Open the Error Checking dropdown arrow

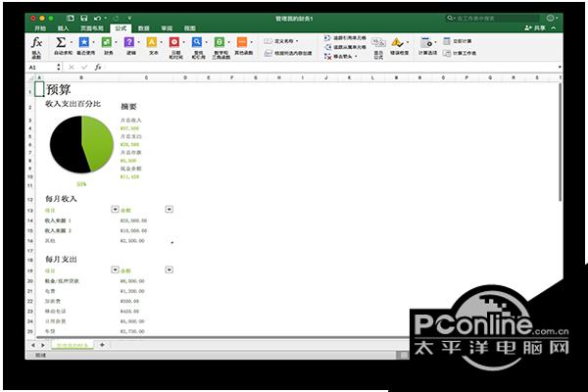(x=408, y=42)
